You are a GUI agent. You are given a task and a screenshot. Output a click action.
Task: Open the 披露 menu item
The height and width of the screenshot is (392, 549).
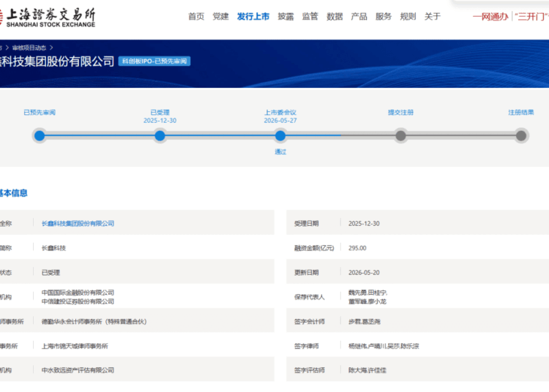point(285,16)
